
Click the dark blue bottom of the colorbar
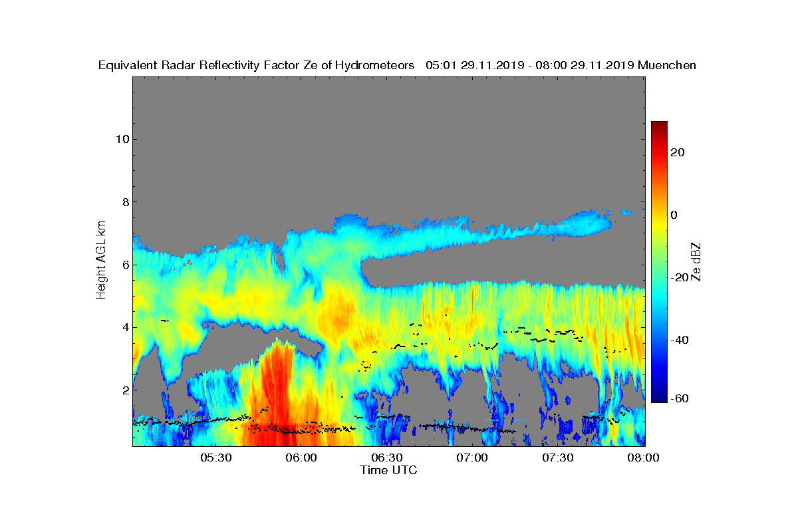pyautogui.click(x=659, y=397)
